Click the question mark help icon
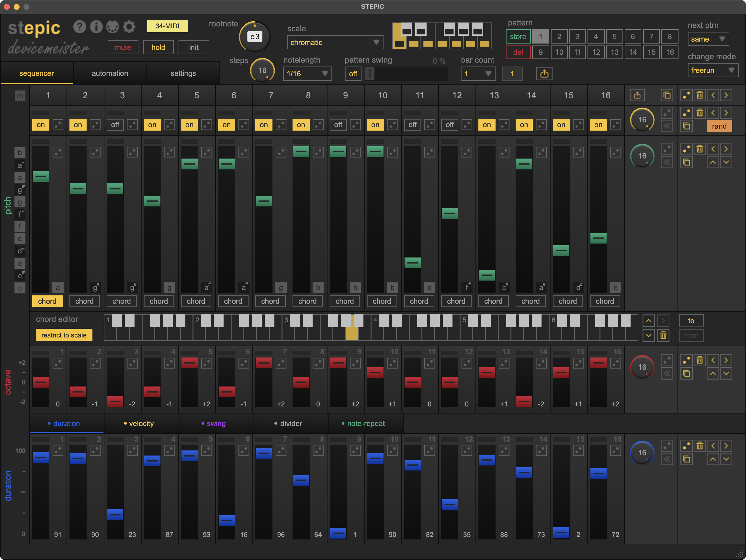Screen dimensions: 746x560 tap(79, 27)
